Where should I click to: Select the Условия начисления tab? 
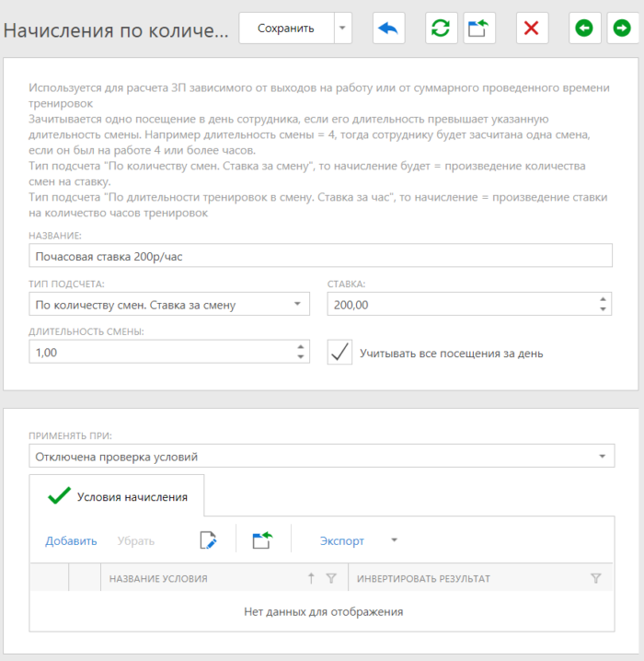pos(117,495)
